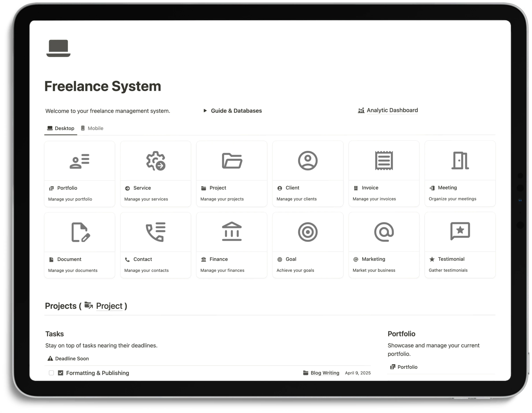Click 'Manage your contacts' description
This screenshot has width=532, height=413.
click(x=146, y=270)
